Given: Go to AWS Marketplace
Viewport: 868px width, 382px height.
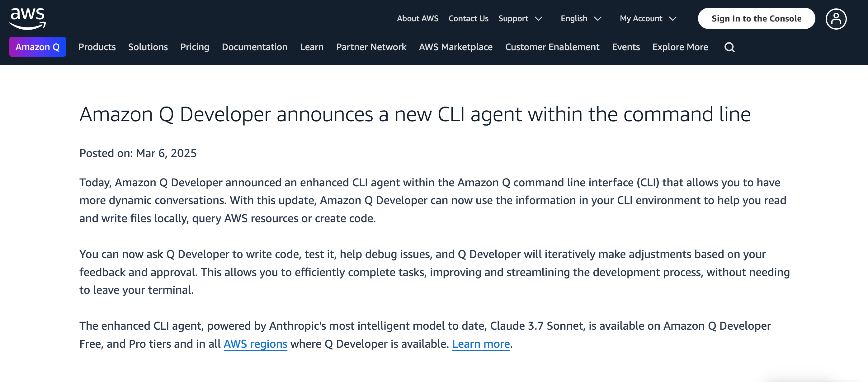Looking at the screenshot, I should pyautogui.click(x=455, y=47).
